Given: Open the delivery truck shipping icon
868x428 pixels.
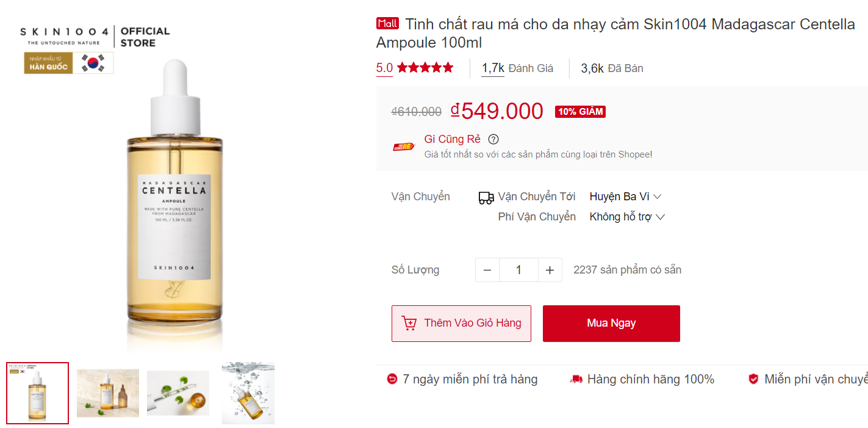Looking at the screenshot, I should [x=486, y=196].
